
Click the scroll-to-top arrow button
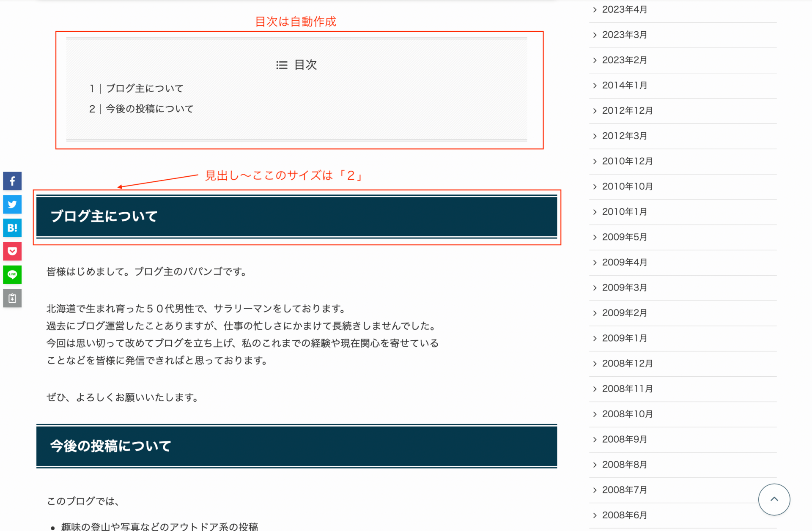pyautogui.click(x=774, y=499)
